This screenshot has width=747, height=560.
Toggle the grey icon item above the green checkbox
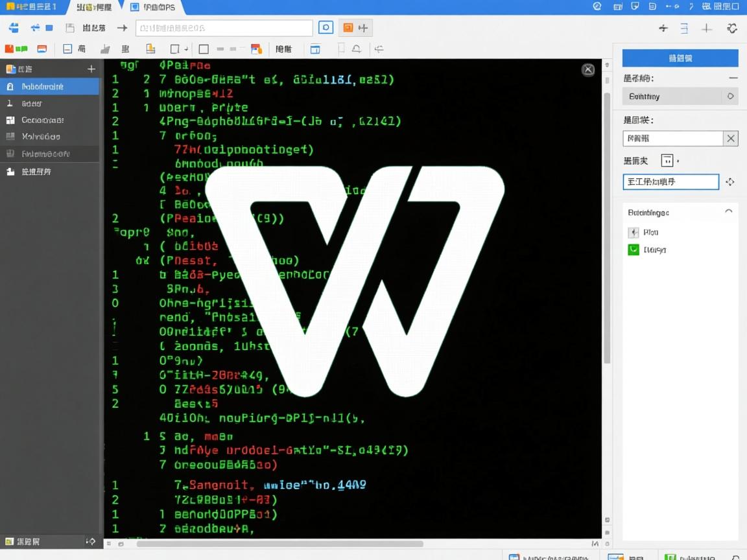634,232
